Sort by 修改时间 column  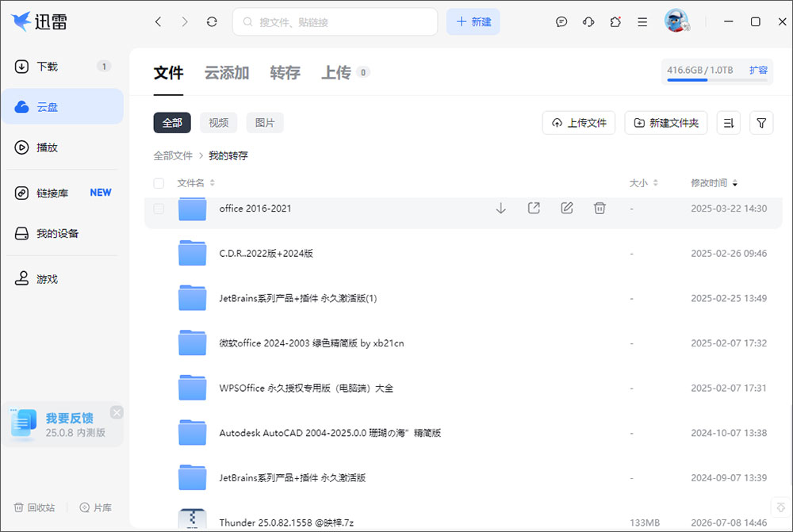(x=714, y=183)
